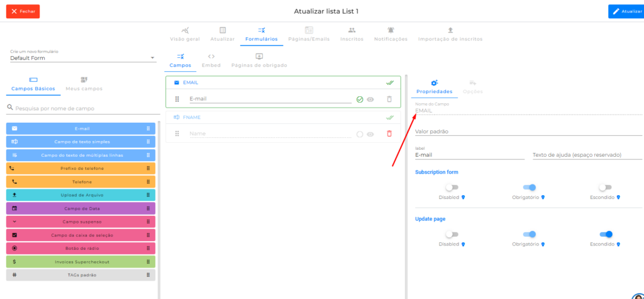Open the Default Form dropdown
Image resolution: width=644 pixels, height=299 pixels.
(82, 58)
